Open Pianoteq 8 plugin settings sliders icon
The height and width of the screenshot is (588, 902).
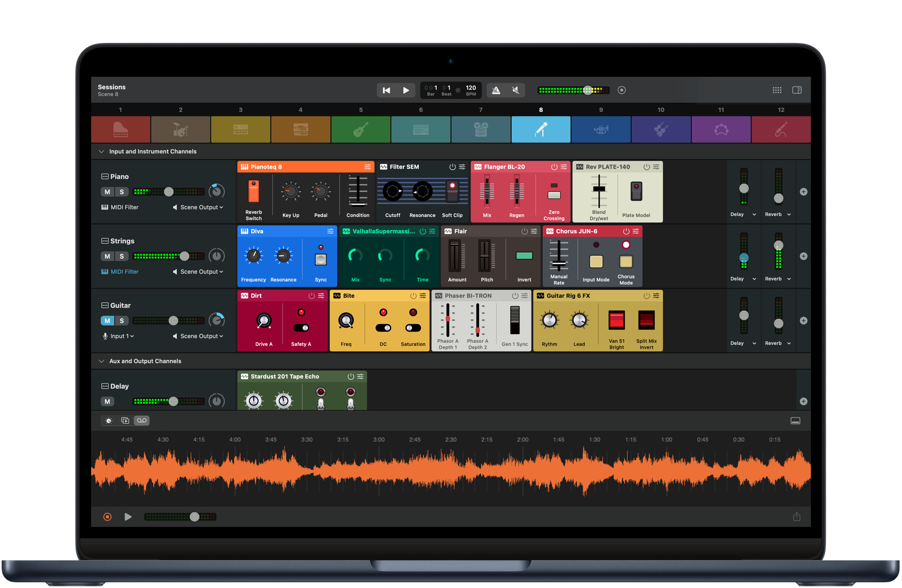click(367, 167)
